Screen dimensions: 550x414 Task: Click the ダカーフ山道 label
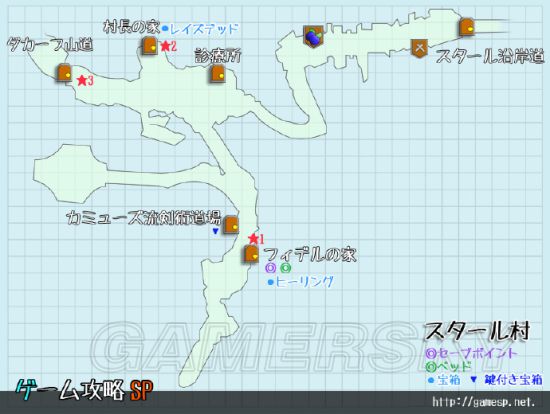pyautogui.click(x=50, y=45)
